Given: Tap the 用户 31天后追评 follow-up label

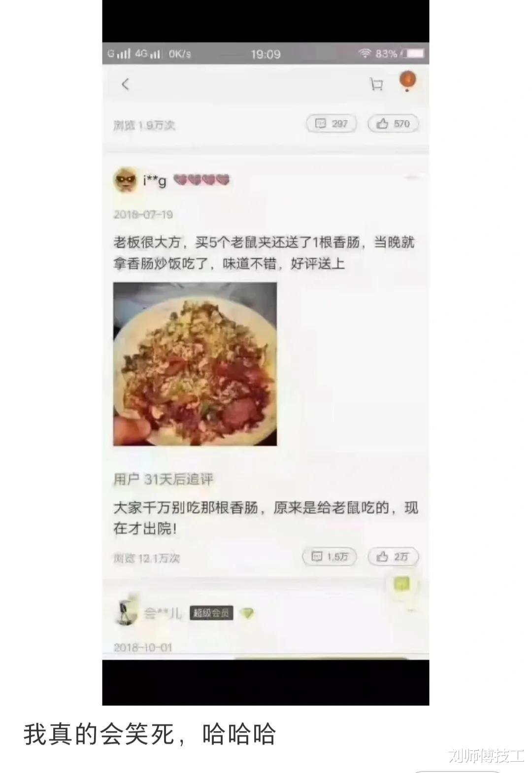Looking at the screenshot, I should click(164, 479).
